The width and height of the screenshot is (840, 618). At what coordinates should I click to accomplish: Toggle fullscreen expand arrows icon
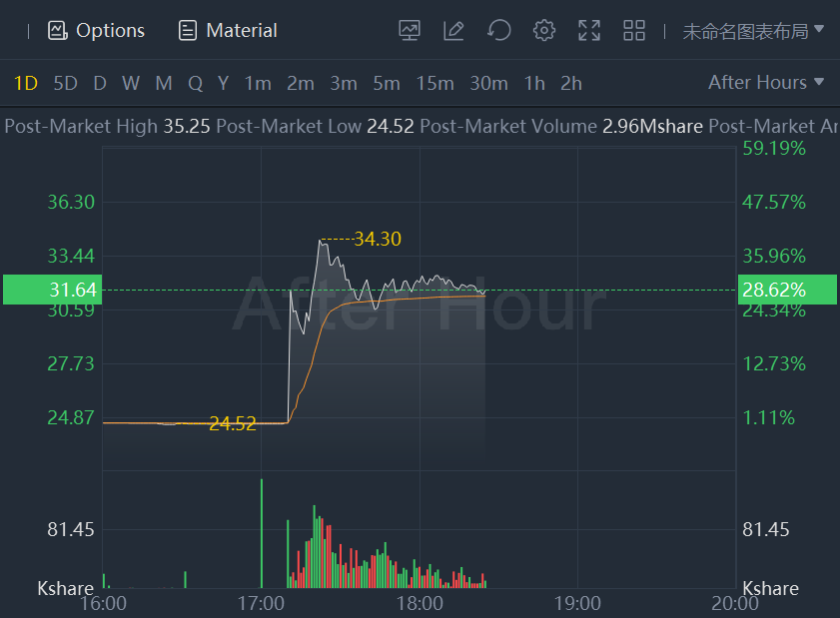(x=588, y=31)
